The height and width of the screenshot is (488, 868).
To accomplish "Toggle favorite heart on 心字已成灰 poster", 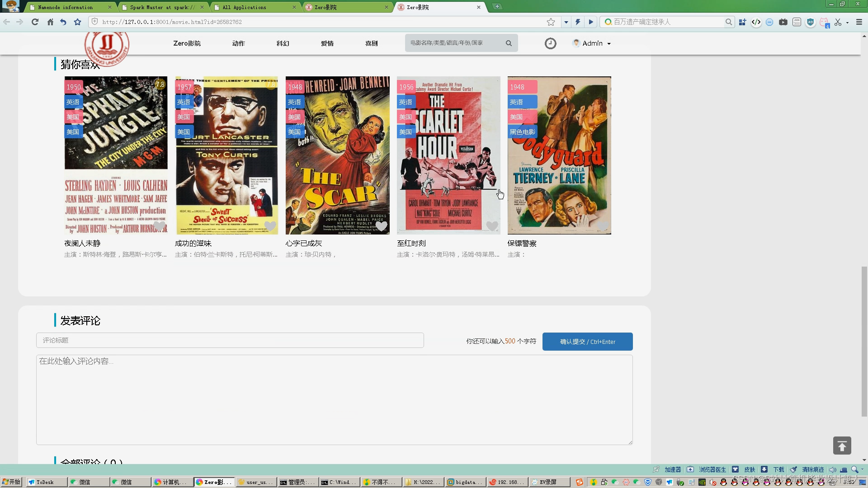I will coord(381,226).
